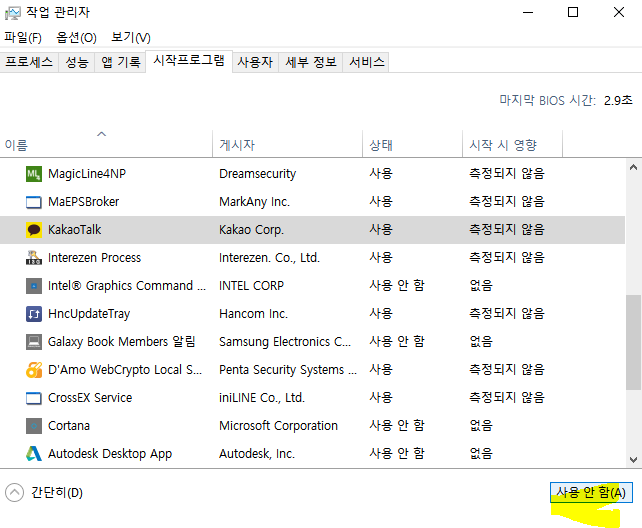642x528 pixels.
Task: Click the Kakao Corp. publisher cell
Action: point(251,230)
